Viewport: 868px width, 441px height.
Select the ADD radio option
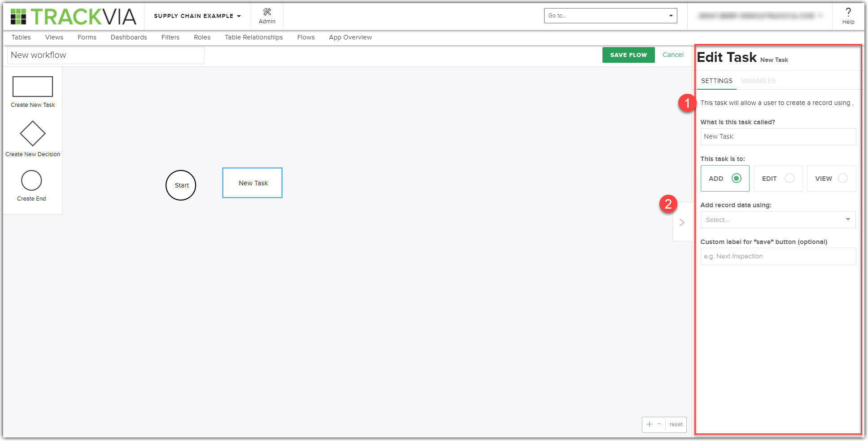(725, 179)
